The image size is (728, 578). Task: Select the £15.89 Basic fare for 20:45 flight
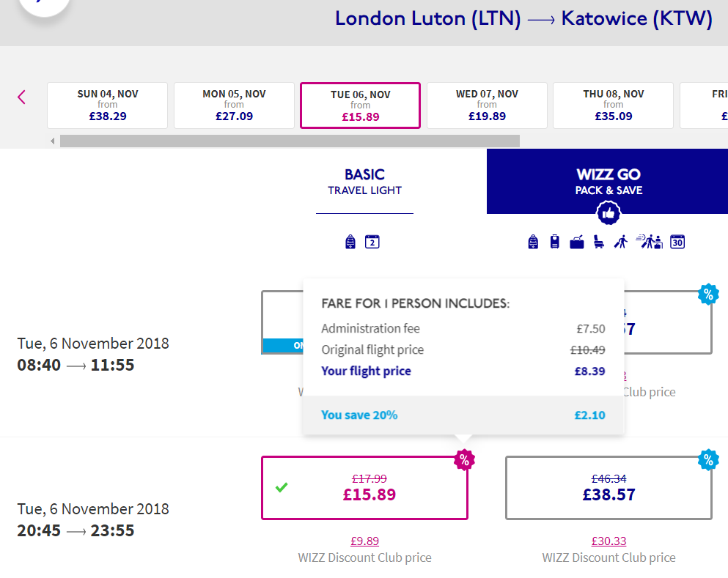click(364, 488)
